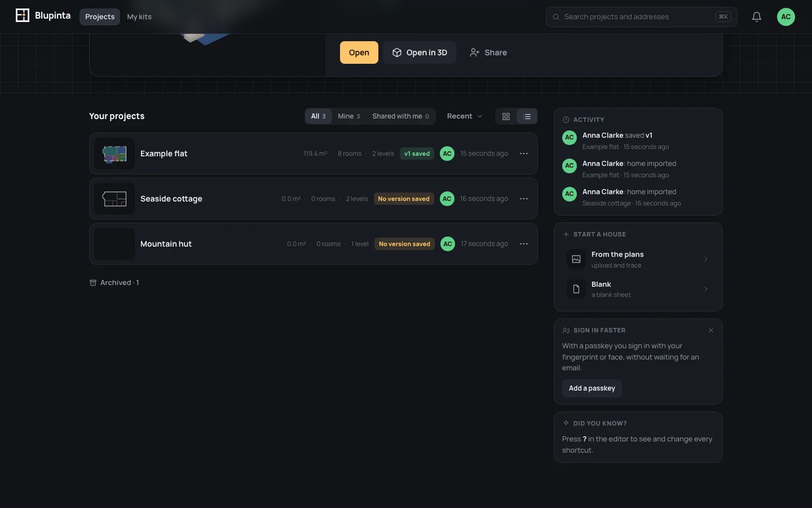Click the v1 saved badge
The width and height of the screenshot is (812, 508).
pyautogui.click(x=417, y=154)
